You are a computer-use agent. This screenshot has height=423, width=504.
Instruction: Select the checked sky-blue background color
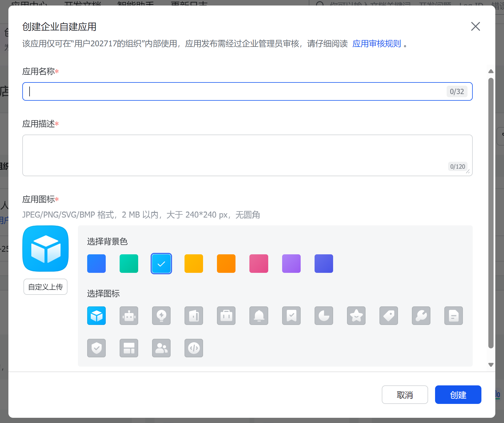pos(161,264)
